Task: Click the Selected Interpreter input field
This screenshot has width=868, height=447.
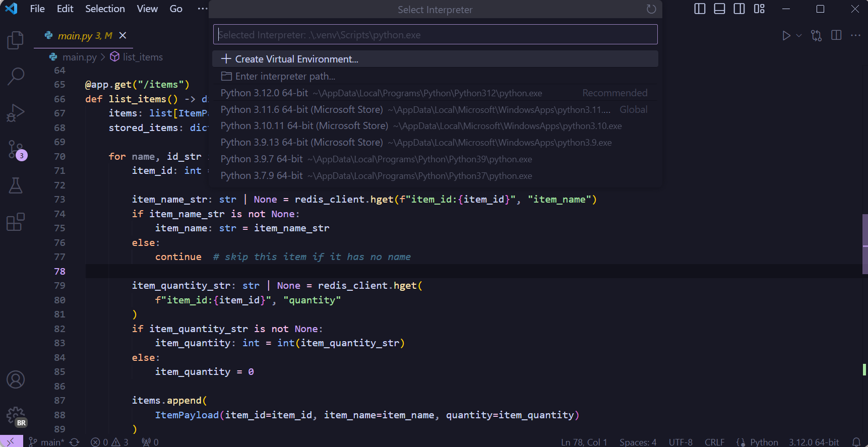Action: (x=435, y=35)
